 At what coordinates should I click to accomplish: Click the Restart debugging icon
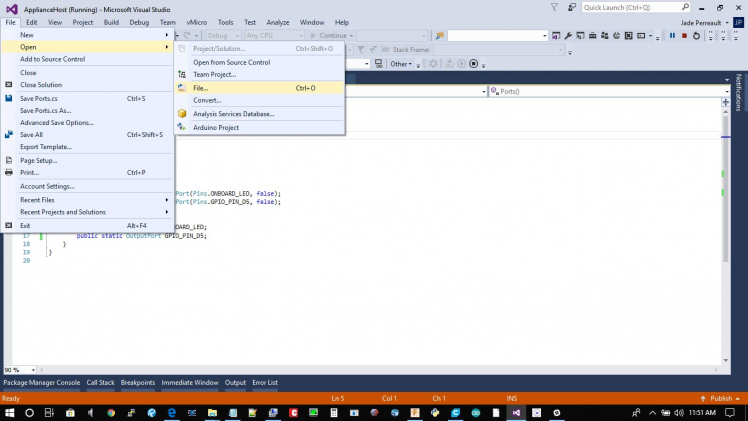coord(697,36)
